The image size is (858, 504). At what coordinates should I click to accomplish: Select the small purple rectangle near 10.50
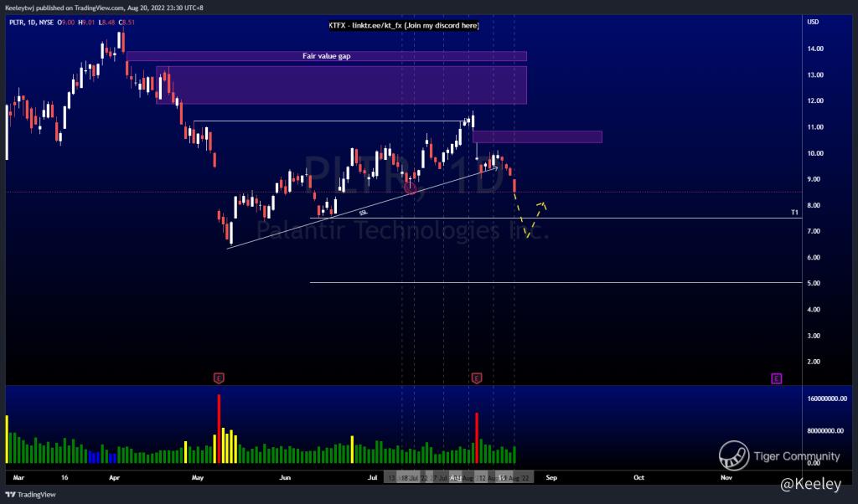click(x=537, y=136)
